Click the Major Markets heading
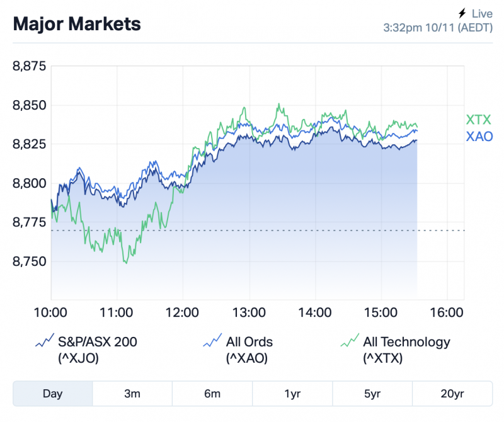The width and height of the screenshot is (504, 422). pos(77,24)
